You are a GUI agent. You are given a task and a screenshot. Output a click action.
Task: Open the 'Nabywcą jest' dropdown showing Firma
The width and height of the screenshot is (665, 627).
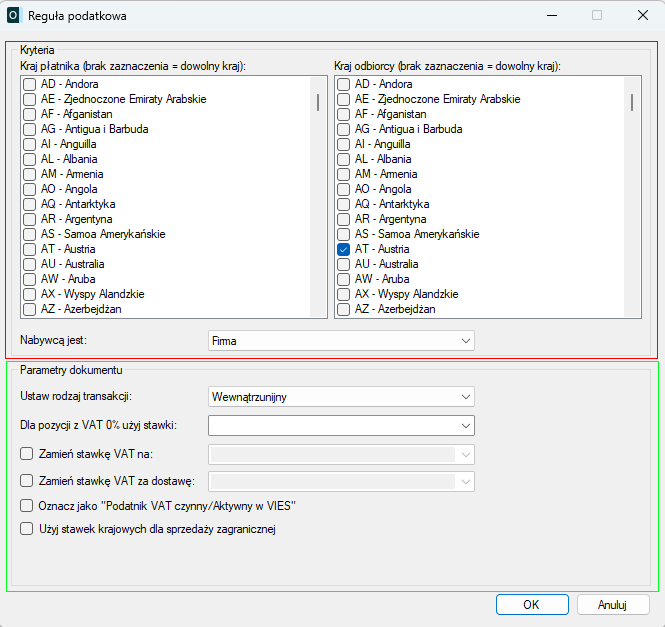point(341,341)
